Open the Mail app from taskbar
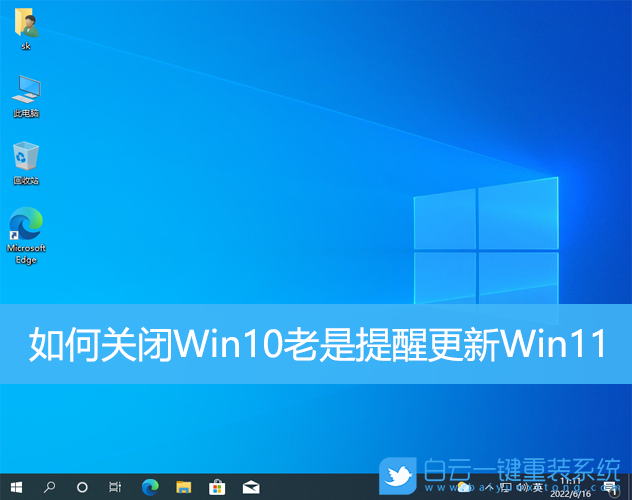The width and height of the screenshot is (632, 500). 251,487
